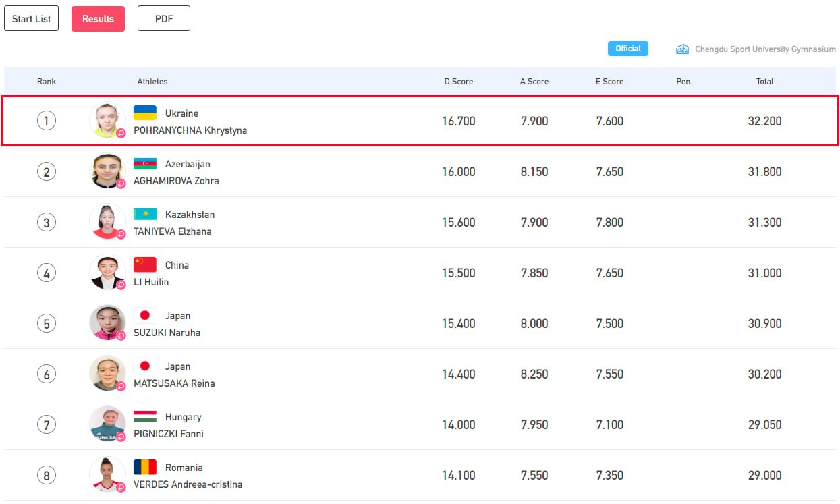Image resolution: width=840 pixels, height=504 pixels.
Task: Open POHRANYCHNA Khrystyna's profile photo
Action: coord(107,121)
